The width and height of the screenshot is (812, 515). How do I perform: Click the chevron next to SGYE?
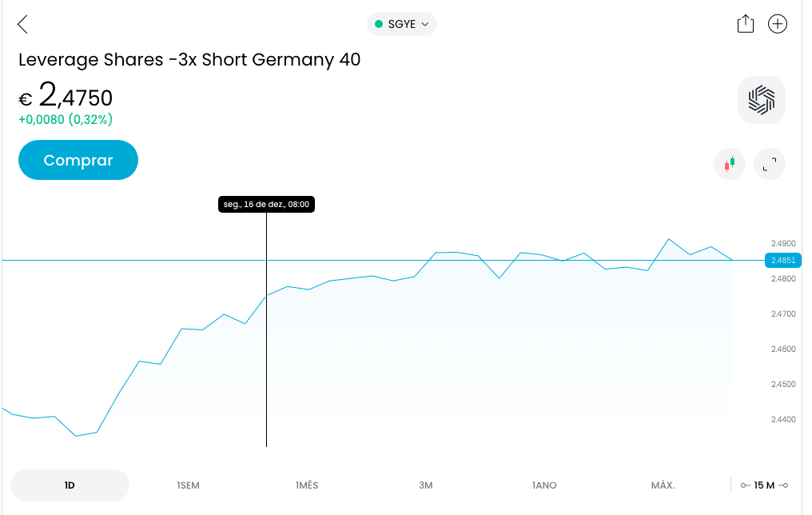[425, 24]
